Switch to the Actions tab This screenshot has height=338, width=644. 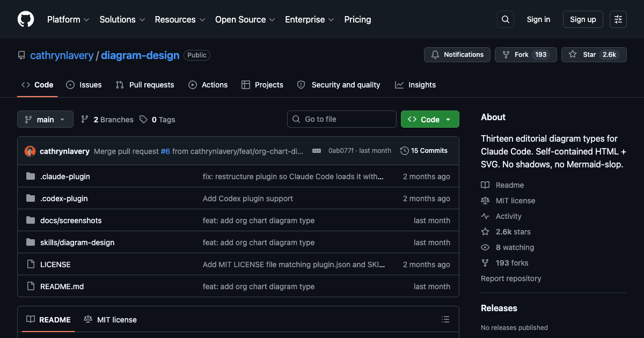click(208, 85)
